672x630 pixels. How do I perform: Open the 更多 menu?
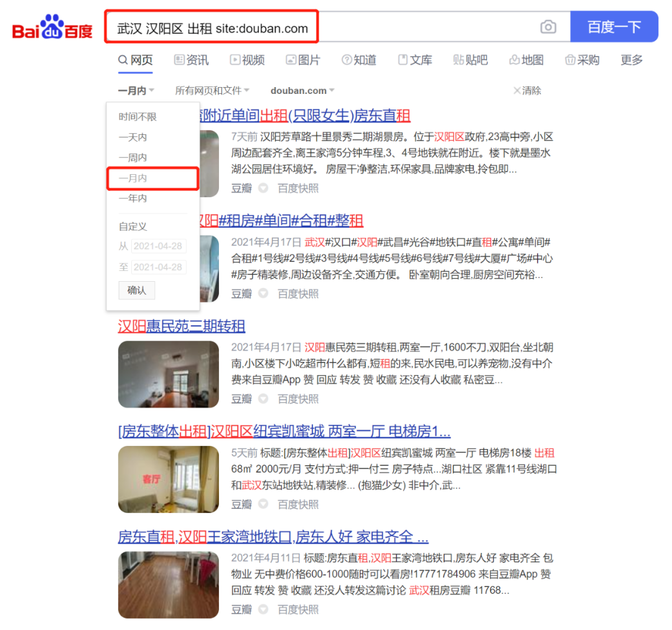coord(630,60)
